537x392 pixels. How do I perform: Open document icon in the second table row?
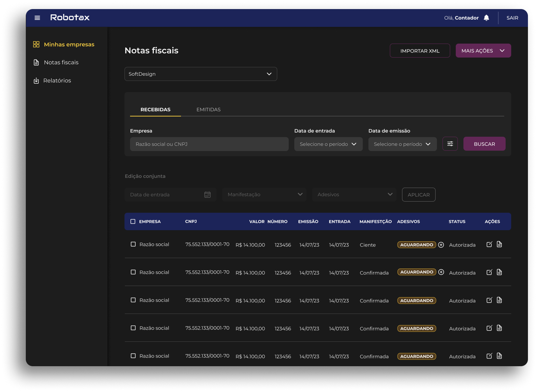(x=499, y=272)
